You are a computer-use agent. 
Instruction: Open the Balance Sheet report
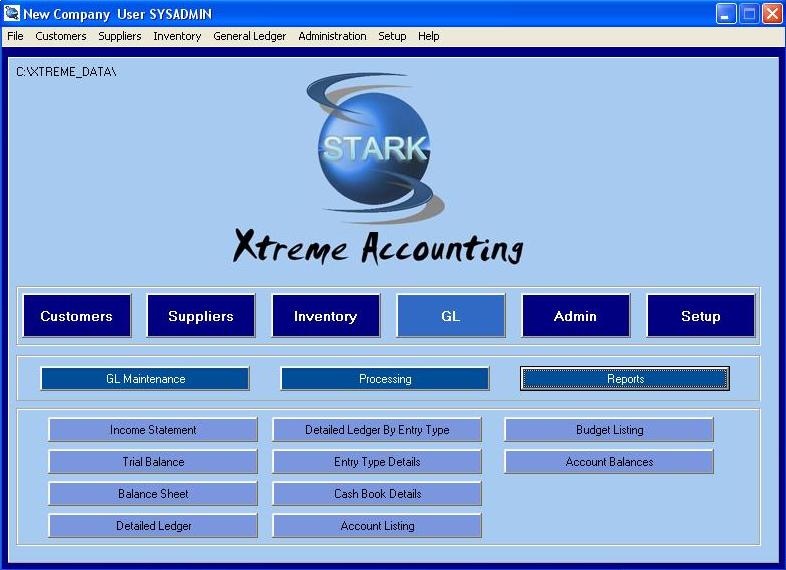click(153, 494)
